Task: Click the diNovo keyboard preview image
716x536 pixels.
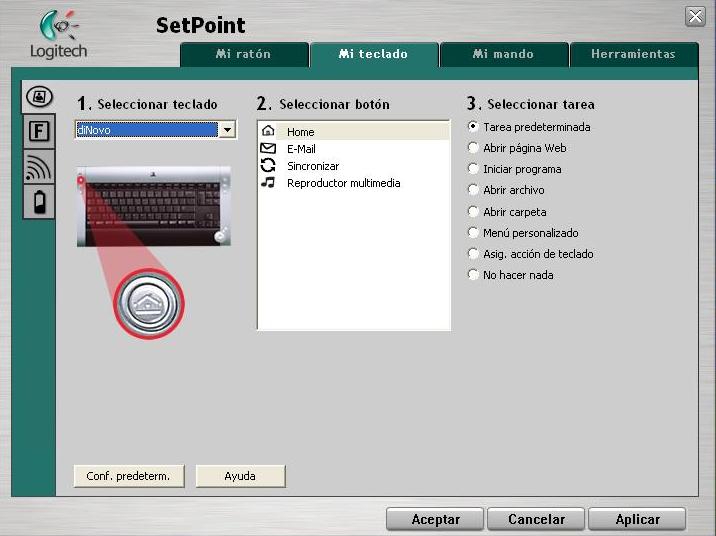Action: 153,206
